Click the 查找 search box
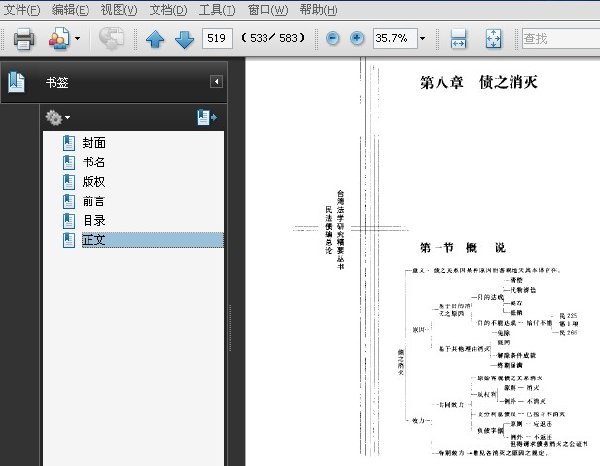 click(x=561, y=38)
